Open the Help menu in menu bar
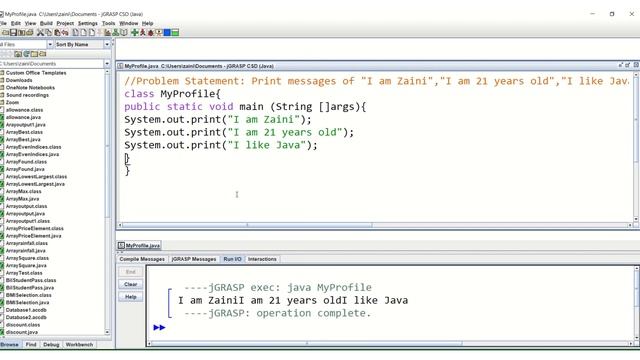The width and height of the screenshot is (640, 360). click(147, 23)
